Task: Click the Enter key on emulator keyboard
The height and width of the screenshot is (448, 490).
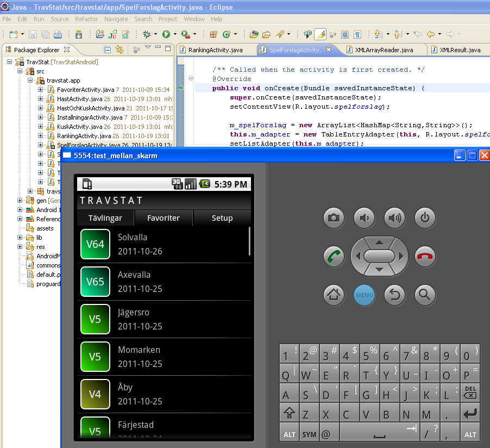Action: pyautogui.click(x=470, y=413)
